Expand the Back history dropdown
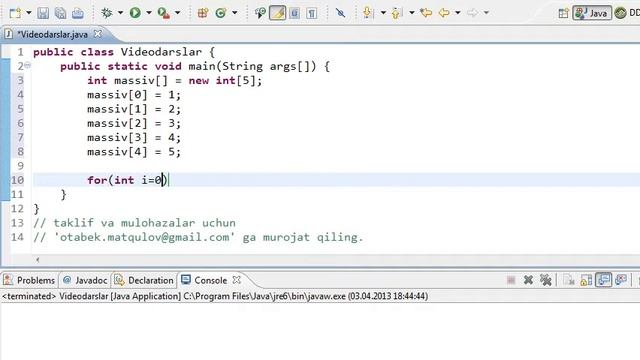 click(458, 13)
